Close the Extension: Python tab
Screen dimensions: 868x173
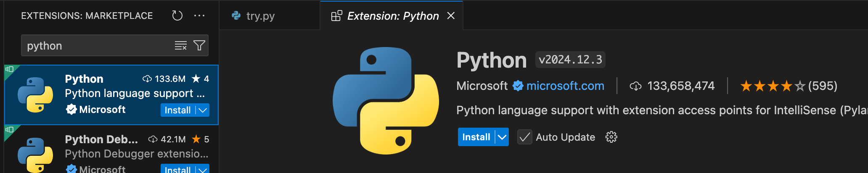(x=451, y=16)
